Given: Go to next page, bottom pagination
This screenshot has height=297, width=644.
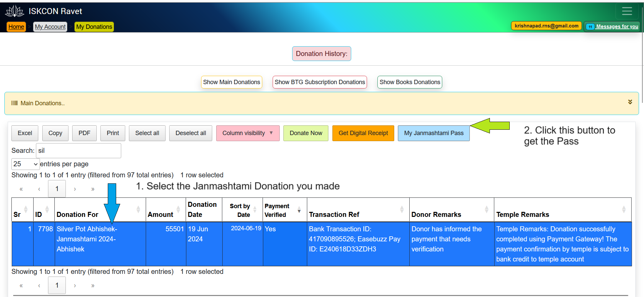Looking at the screenshot, I should point(75,286).
